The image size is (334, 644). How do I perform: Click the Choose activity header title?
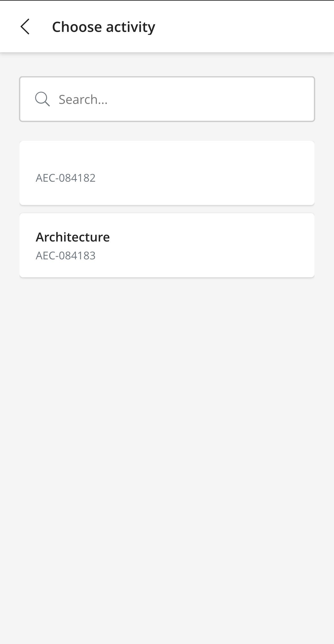point(103,27)
